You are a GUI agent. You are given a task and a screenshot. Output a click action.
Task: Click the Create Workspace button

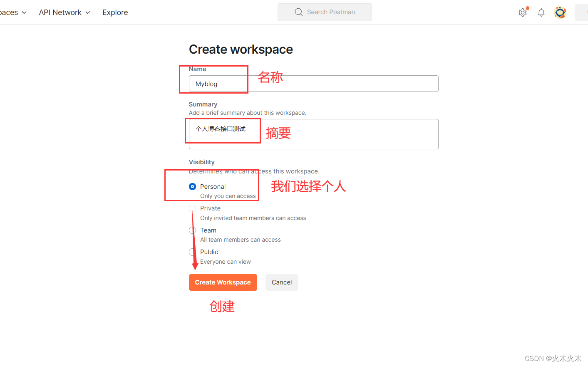pos(223,282)
